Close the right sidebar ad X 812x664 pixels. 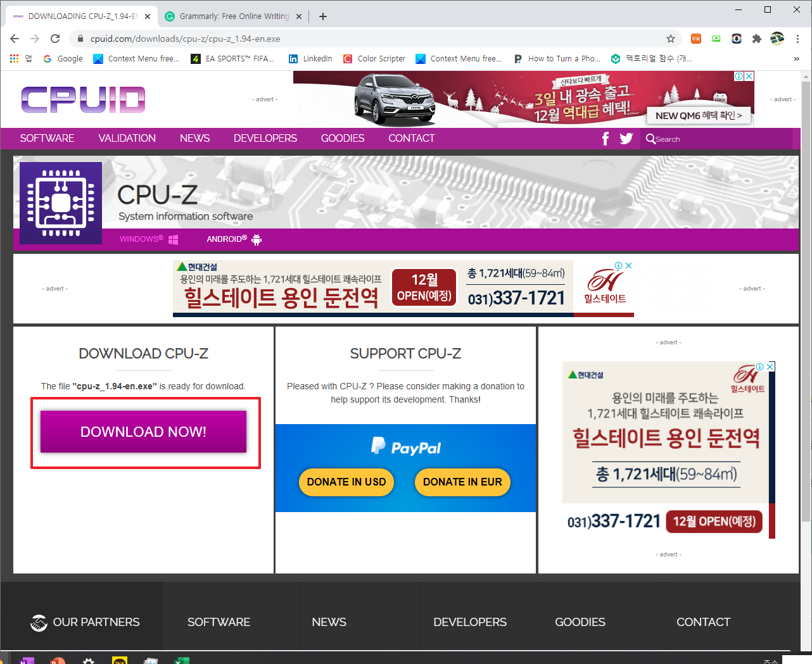click(770, 366)
